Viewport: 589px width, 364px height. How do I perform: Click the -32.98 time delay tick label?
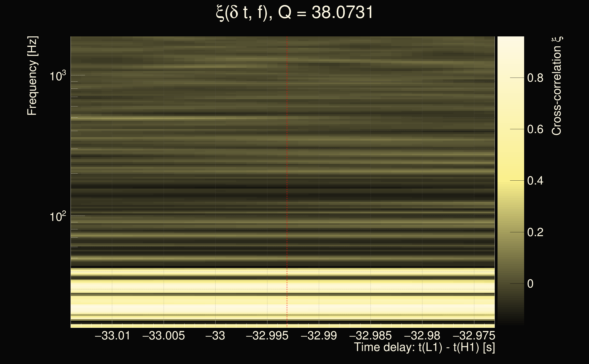tap(422, 336)
